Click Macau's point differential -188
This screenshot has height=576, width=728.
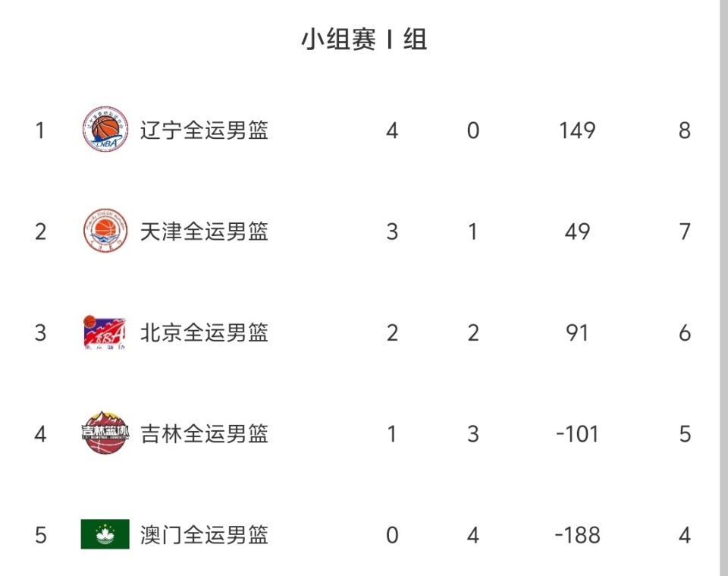coord(577,535)
